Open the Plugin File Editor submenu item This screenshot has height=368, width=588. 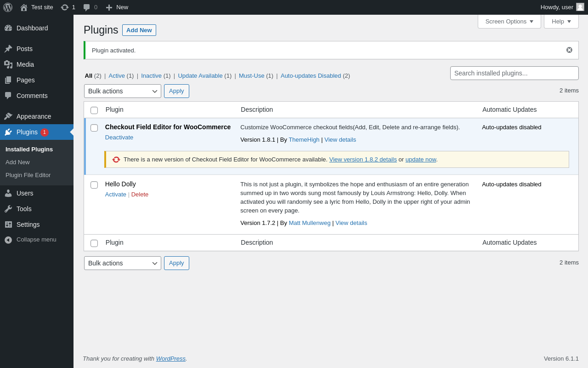[28, 175]
